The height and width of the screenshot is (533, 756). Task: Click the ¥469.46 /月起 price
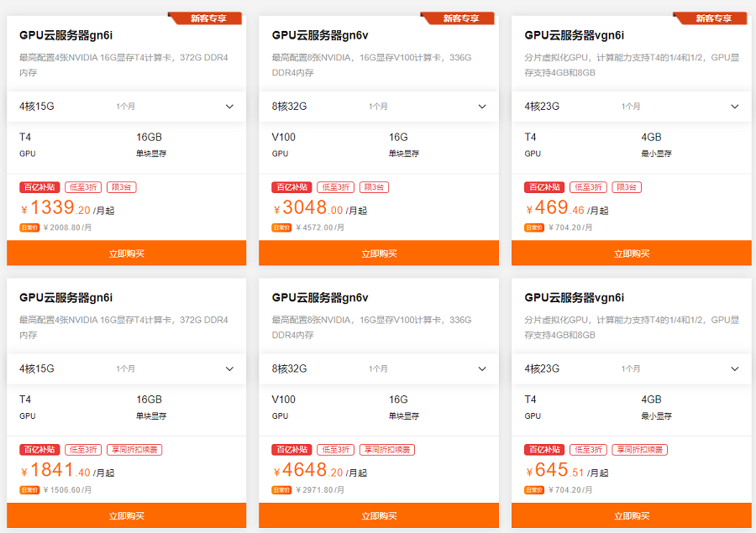click(x=567, y=207)
